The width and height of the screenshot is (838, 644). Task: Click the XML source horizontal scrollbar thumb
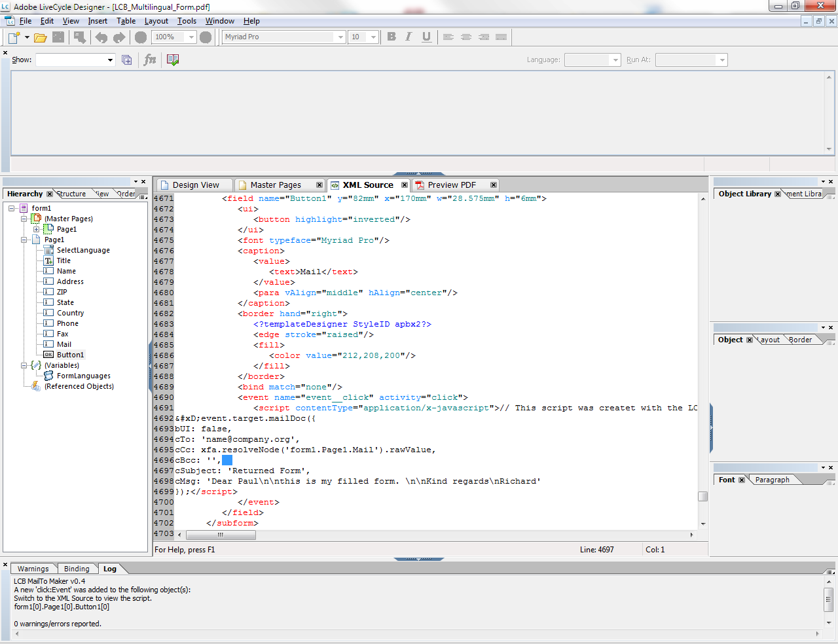coord(221,535)
